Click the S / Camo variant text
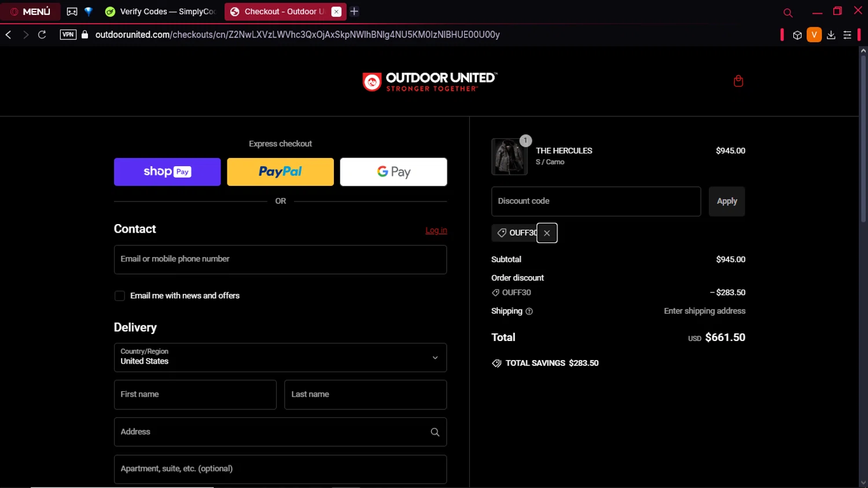868x488 pixels. point(550,162)
